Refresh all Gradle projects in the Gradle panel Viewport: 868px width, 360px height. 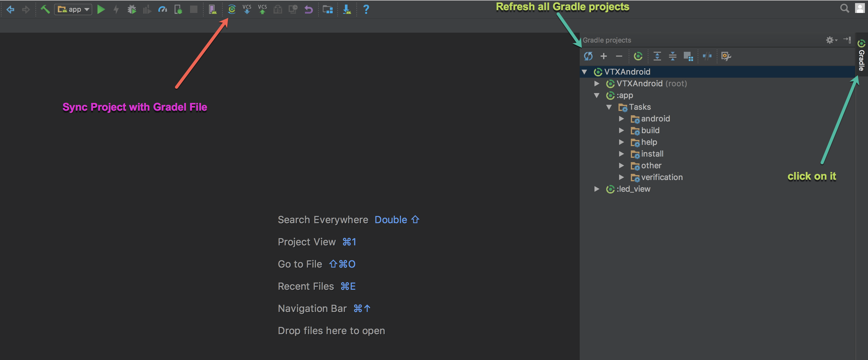pos(588,56)
